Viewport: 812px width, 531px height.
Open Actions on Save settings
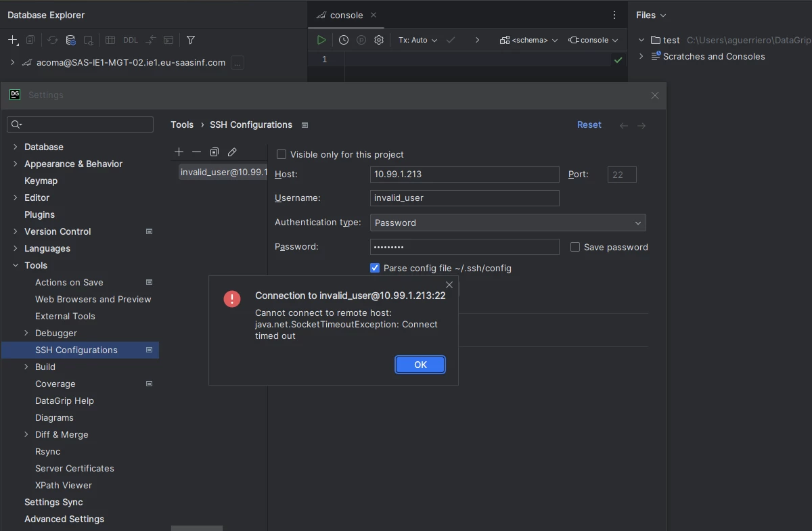tap(69, 282)
